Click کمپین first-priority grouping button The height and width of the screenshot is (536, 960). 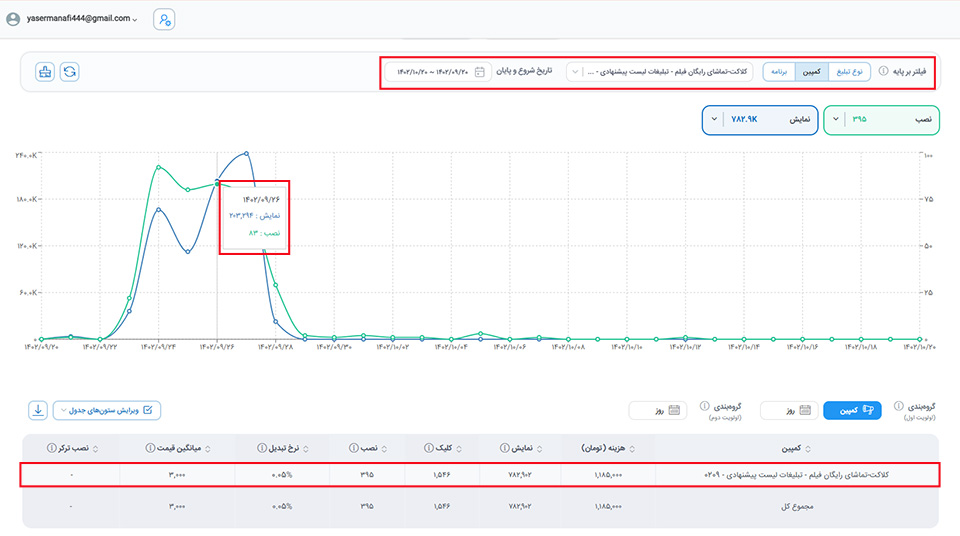[x=852, y=410]
